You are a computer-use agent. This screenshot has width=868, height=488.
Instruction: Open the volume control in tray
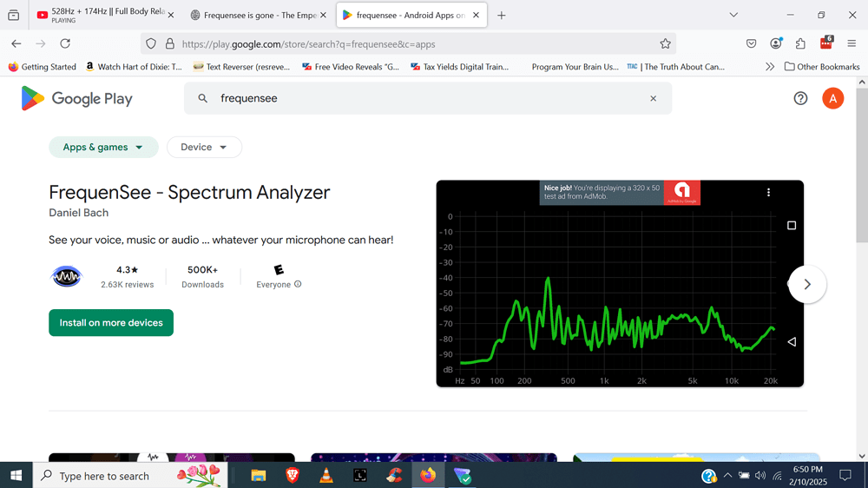pyautogui.click(x=760, y=475)
